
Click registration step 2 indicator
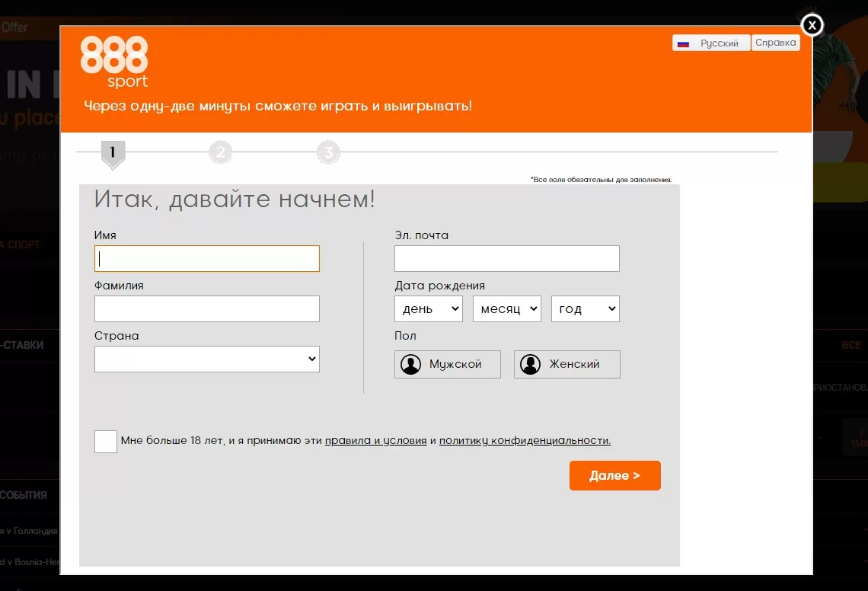pos(221,152)
